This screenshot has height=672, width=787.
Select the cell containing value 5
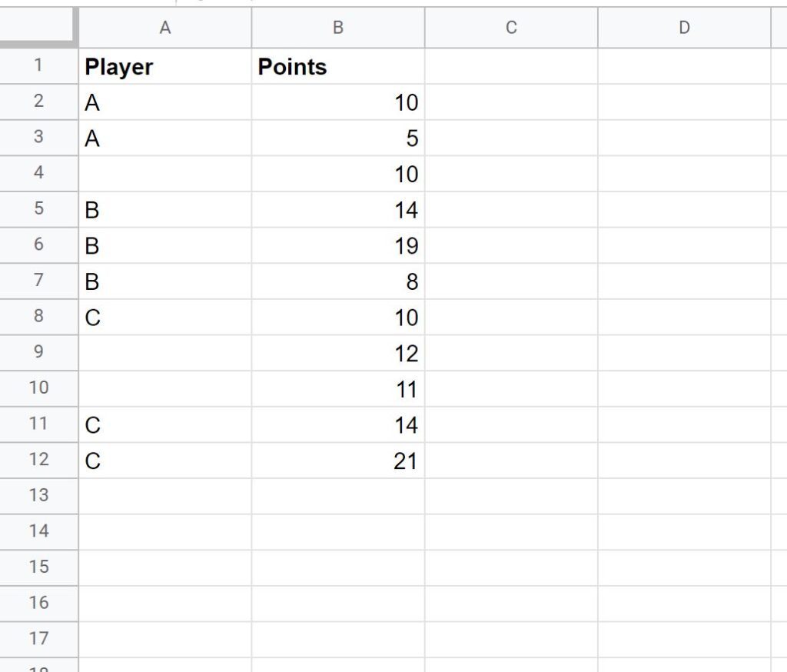click(337, 138)
